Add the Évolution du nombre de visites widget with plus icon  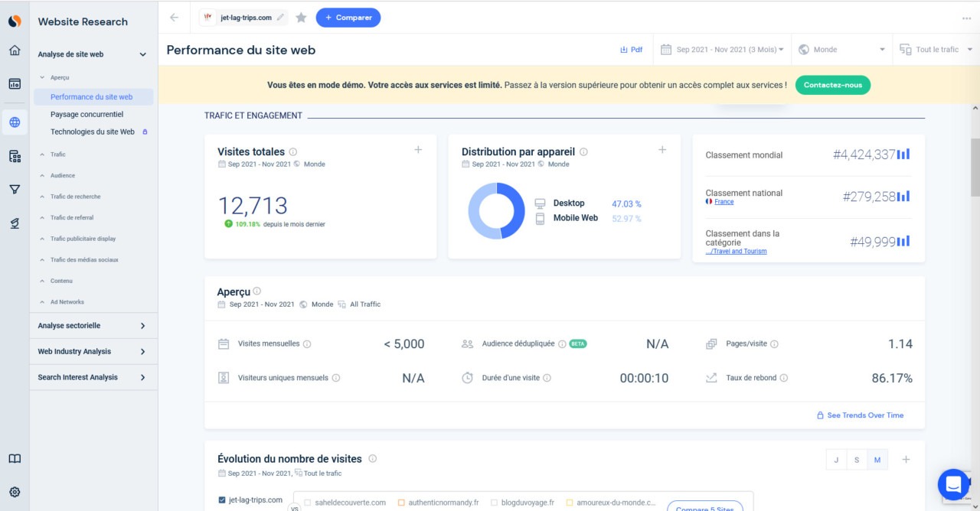(906, 460)
